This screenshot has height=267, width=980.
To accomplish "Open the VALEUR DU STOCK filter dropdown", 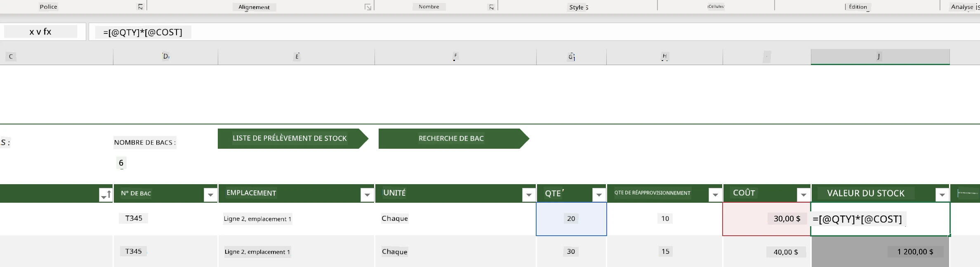I will tap(942, 194).
